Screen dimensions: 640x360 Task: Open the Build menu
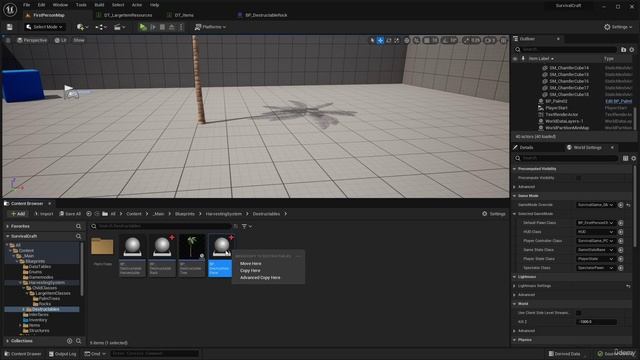pyautogui.click(x=99, y=5)
